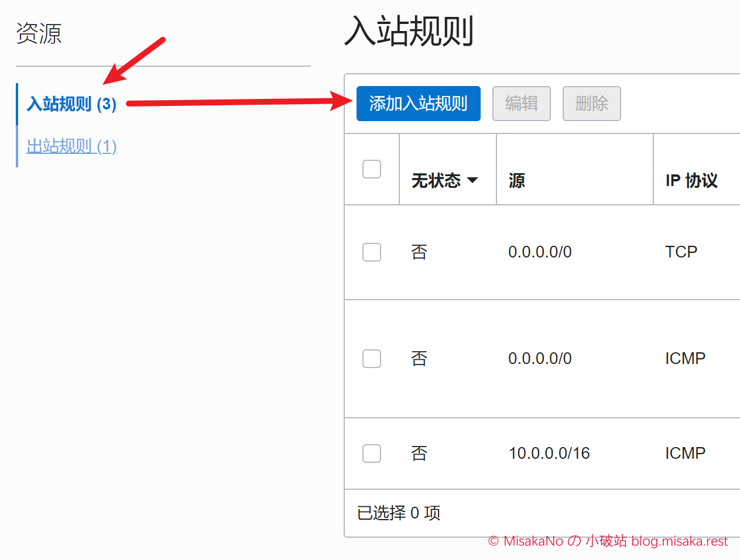Toggle the select-all header checkbox
Image resolution: width=740 pixels, height=560 pixels.
point(372,169)
